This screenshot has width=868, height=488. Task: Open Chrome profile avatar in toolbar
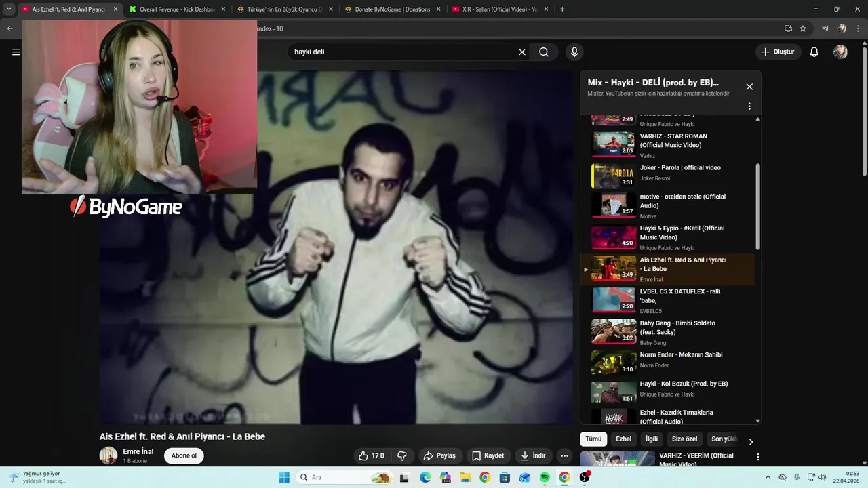tap(842, 28)
